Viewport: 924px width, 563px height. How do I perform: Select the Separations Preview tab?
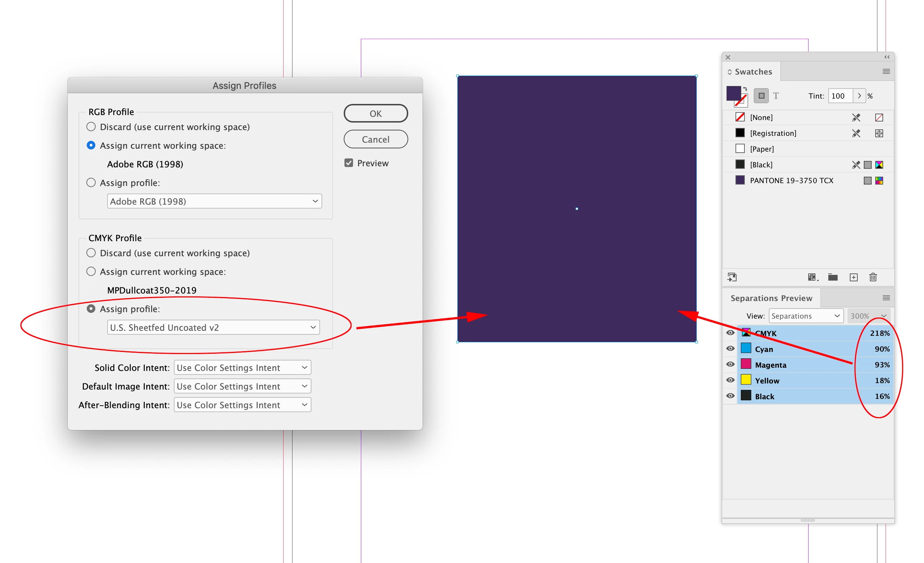tap(771, 298)
